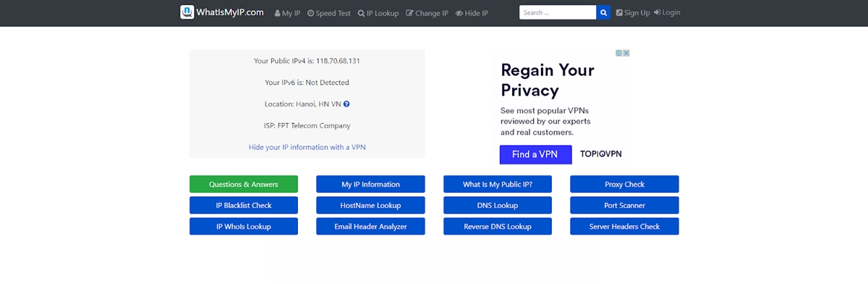Click the AdChoices info icon

coord(619,53)
